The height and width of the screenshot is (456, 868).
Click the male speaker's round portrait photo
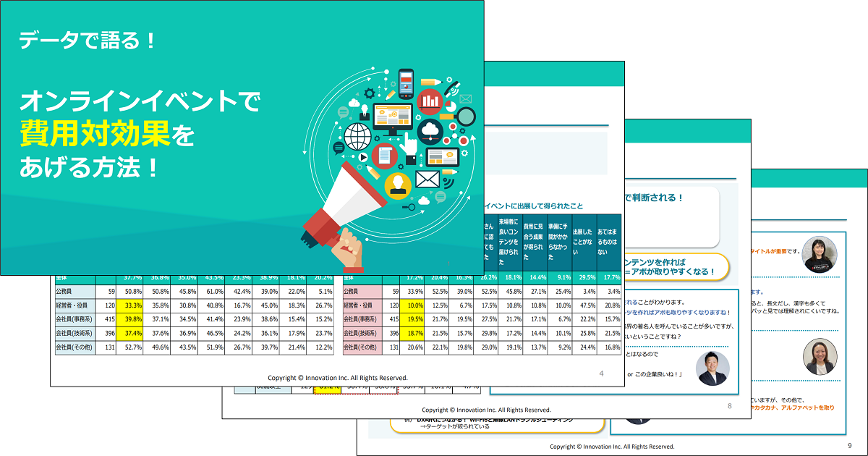point(712,368)
